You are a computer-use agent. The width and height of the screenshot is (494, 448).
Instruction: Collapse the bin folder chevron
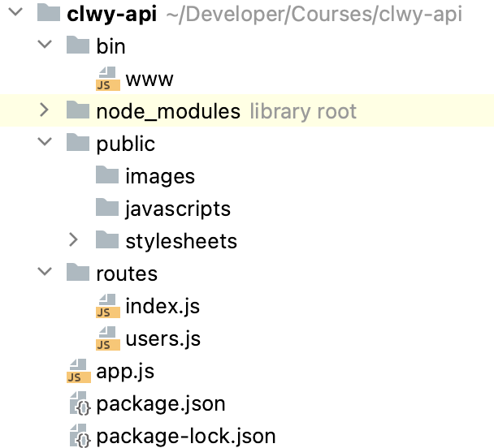(x=45, y=45)
